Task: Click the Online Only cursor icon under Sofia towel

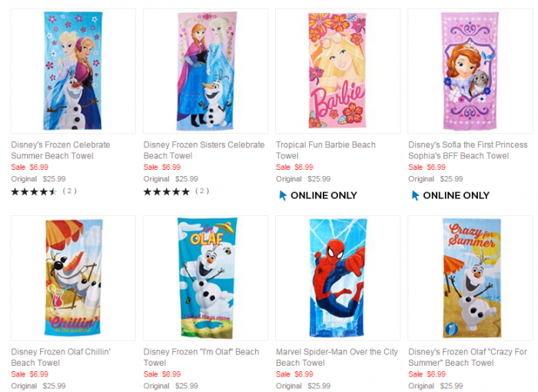Action: tap(415, 195)
